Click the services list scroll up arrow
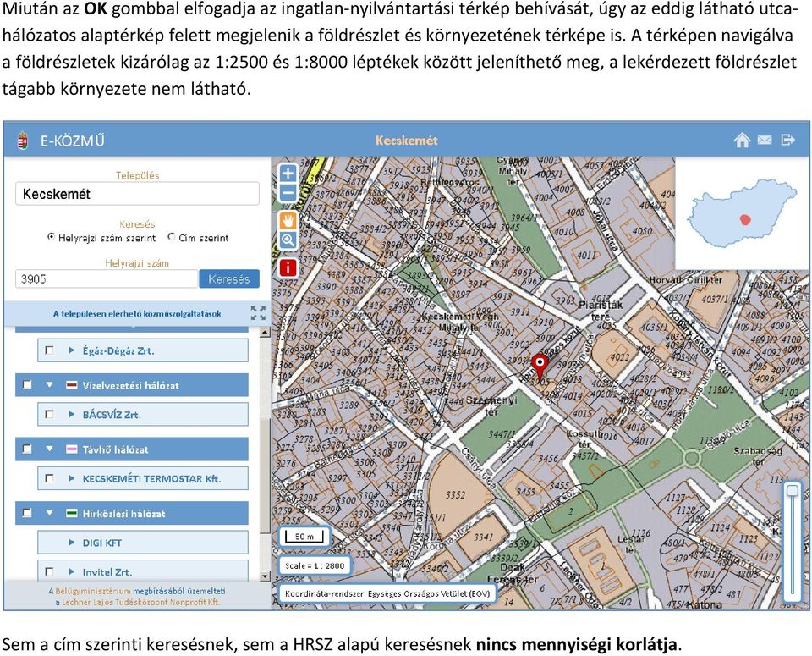Viewport: 812px width, 656px height. (265, 332)
